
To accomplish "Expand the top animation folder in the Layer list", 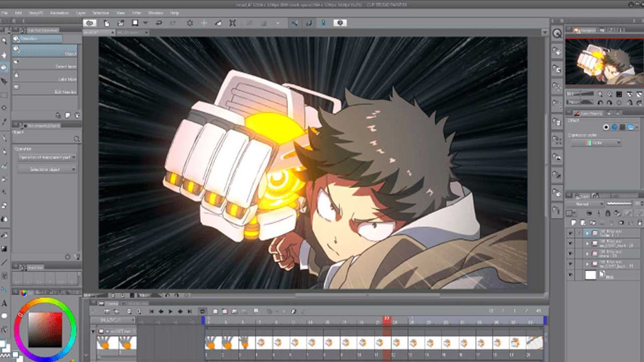I will pos(588,233).
